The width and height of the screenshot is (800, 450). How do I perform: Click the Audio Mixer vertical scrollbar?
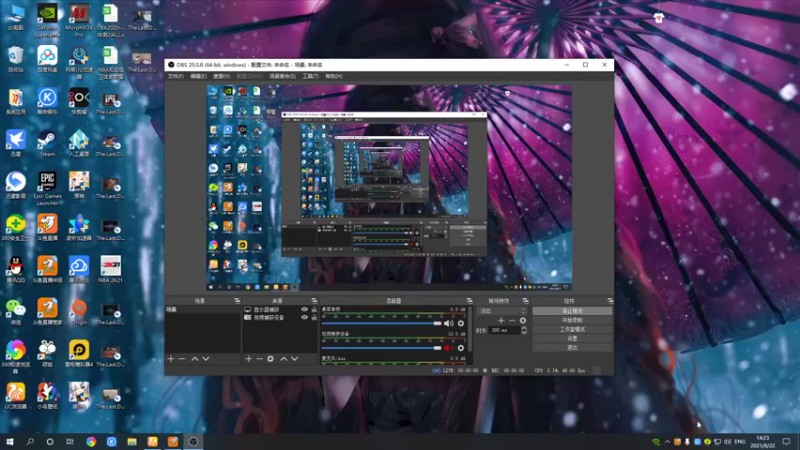469,329
